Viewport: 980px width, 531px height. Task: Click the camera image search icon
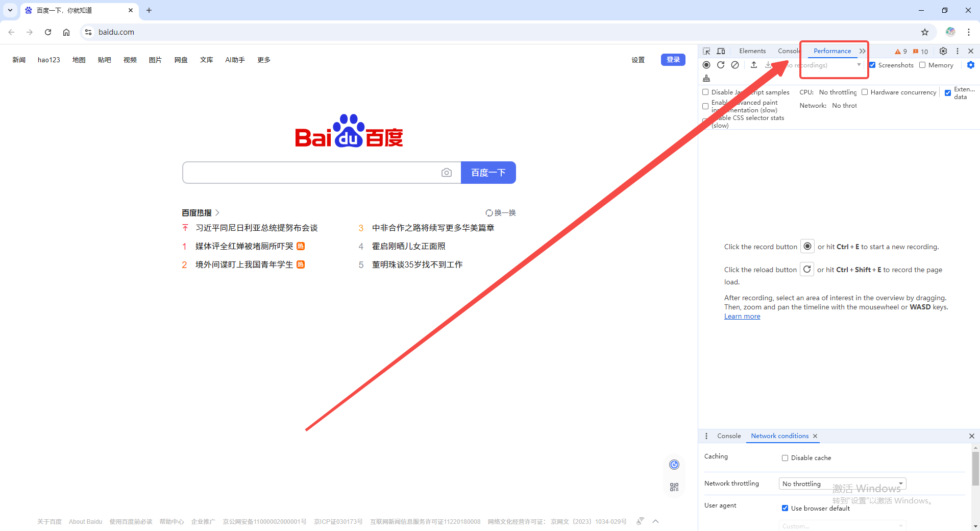pyautogui.click(x=447, y=173)
